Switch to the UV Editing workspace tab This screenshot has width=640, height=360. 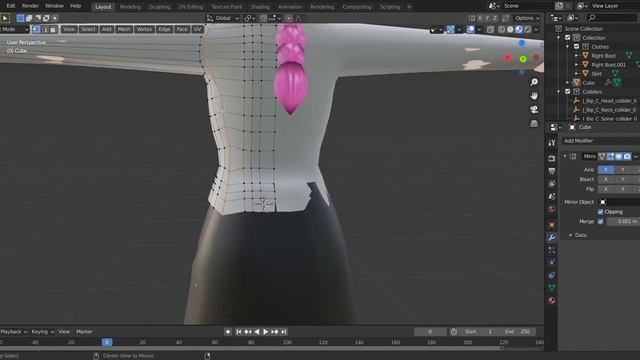click(191, 7)
